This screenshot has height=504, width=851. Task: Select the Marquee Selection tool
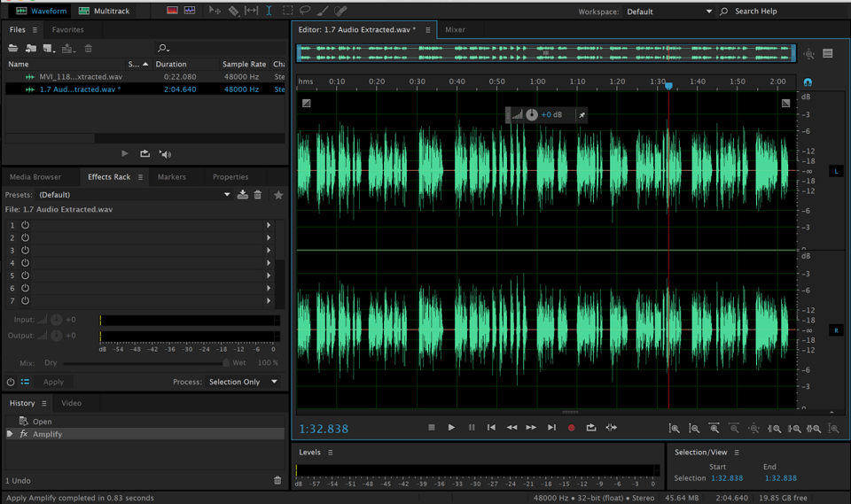coord(287,11)
